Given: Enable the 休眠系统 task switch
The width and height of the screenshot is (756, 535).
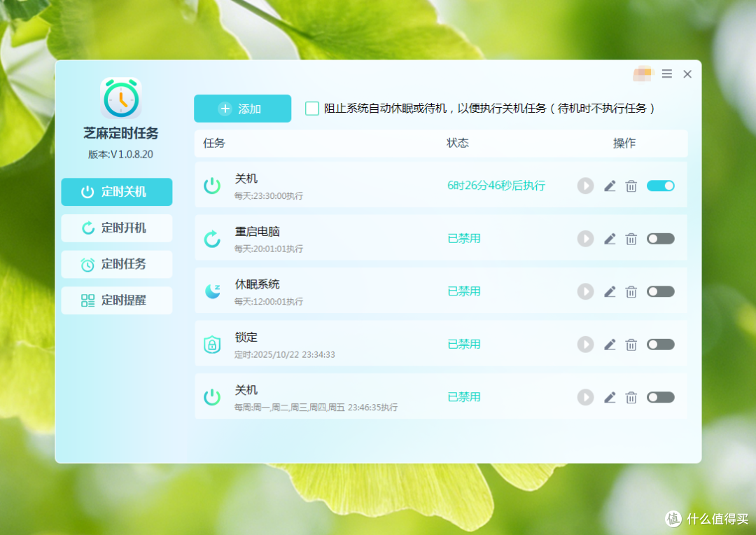Looking at the screenshot, I should click(661, 291).
